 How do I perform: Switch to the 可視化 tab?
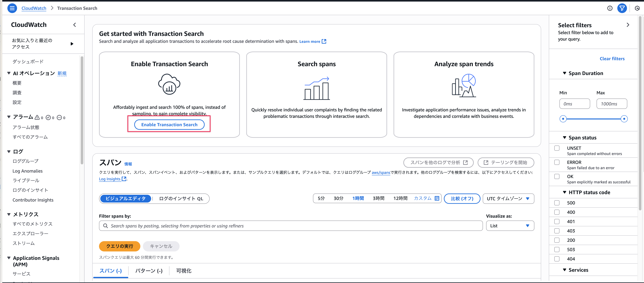coord(184,271)
